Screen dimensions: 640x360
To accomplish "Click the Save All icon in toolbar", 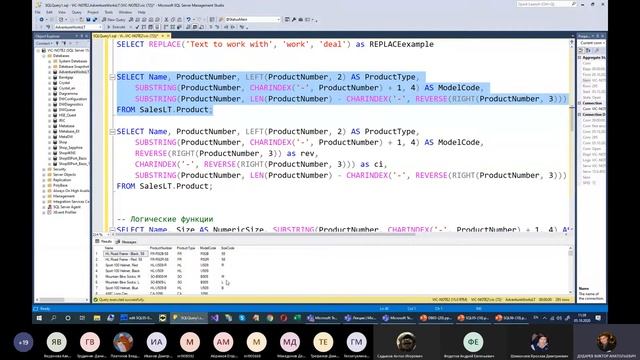I will pyautogui.click(x=95, y=20).
